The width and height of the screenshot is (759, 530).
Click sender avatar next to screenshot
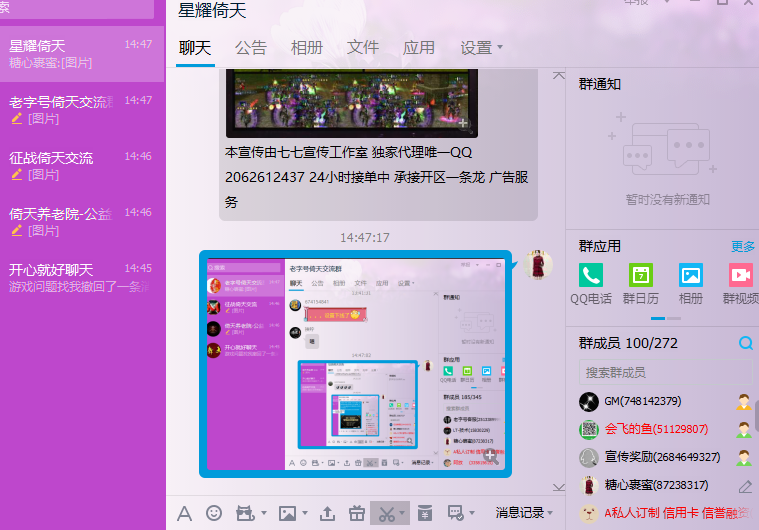click(x=538, y=265)
